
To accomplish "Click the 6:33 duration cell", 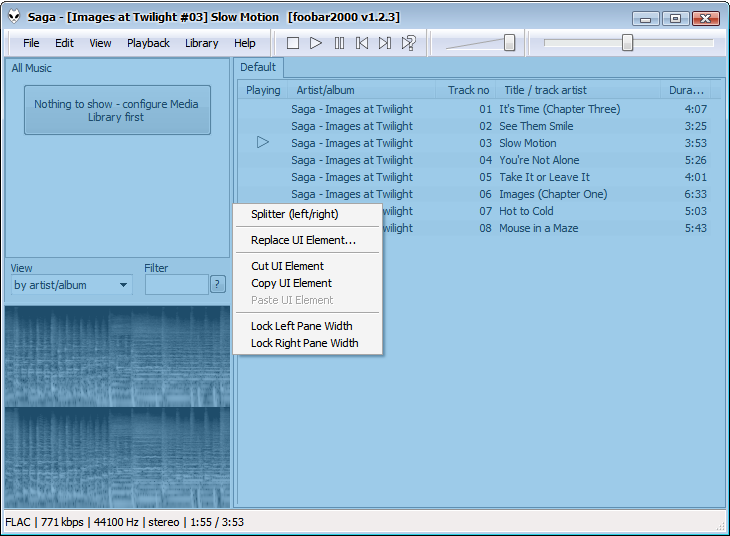I will point(695,194).
